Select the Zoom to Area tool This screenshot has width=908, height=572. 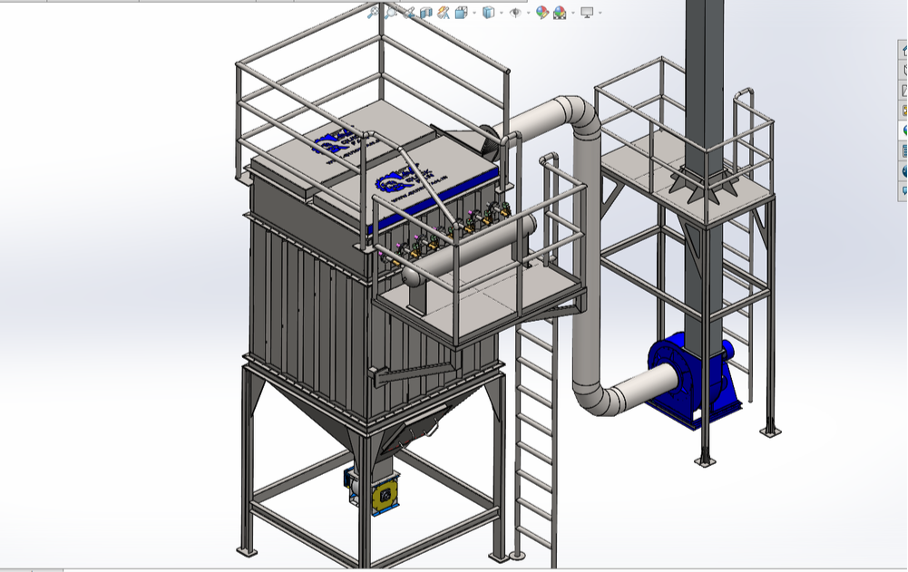coord(391,12)
